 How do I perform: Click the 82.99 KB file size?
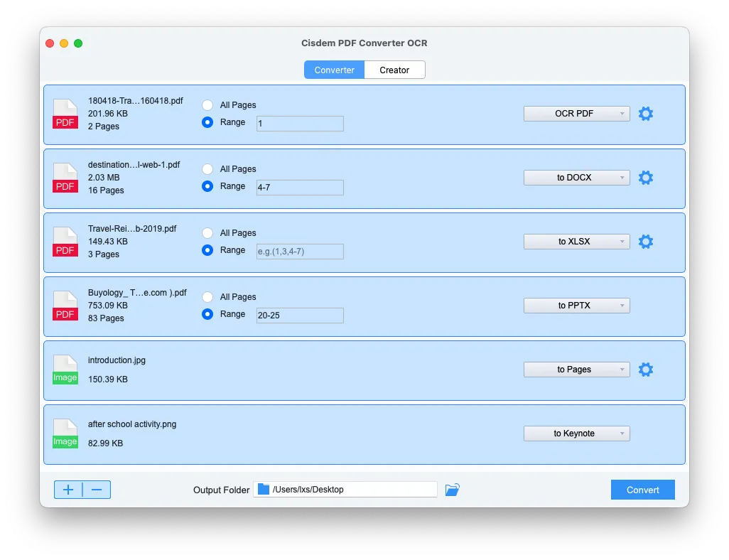point(106,443)
